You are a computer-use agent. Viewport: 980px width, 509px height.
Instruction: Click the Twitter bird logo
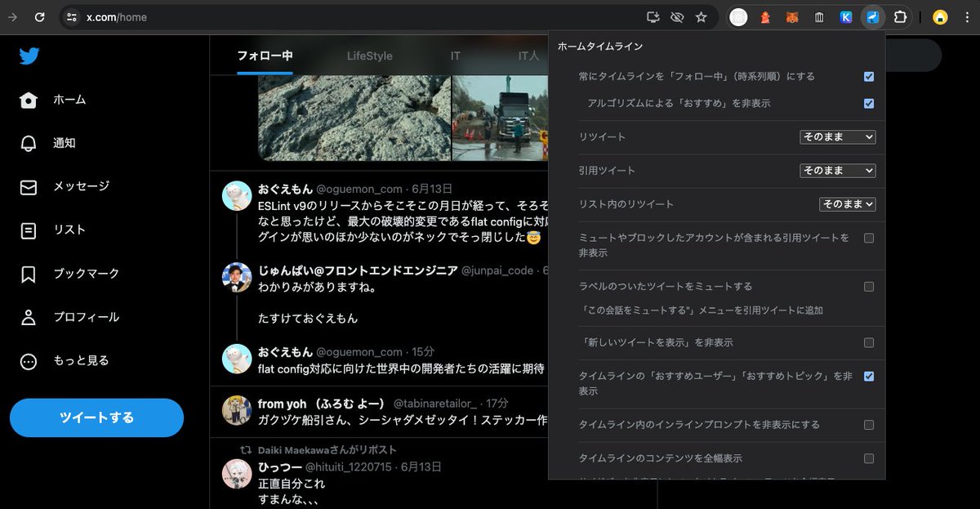(29, 56)
